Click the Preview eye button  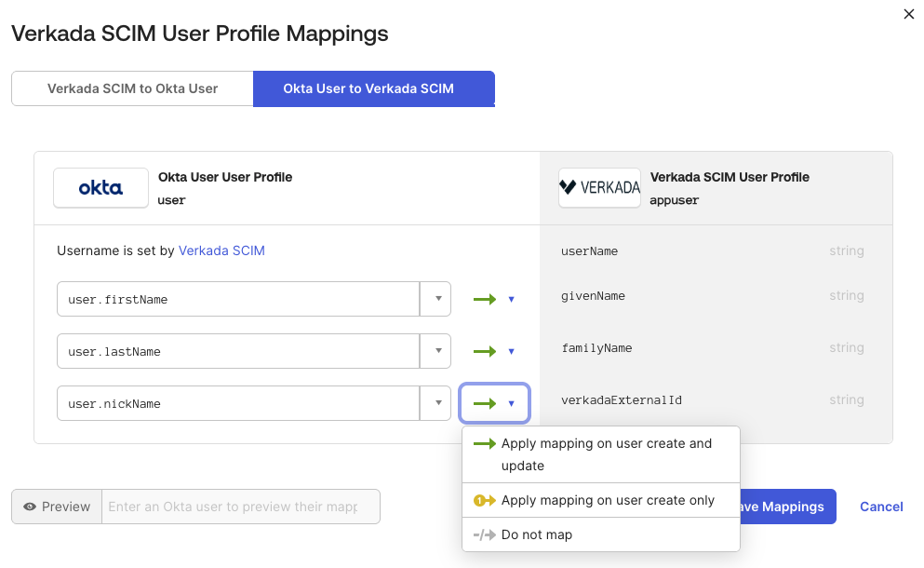coord(57,507)
